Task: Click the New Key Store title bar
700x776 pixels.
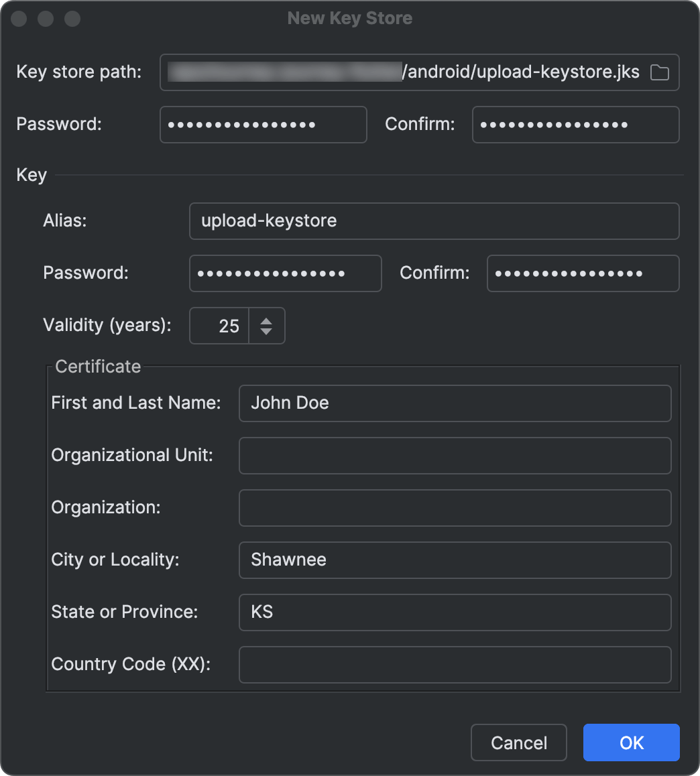Action: point(349,18)
